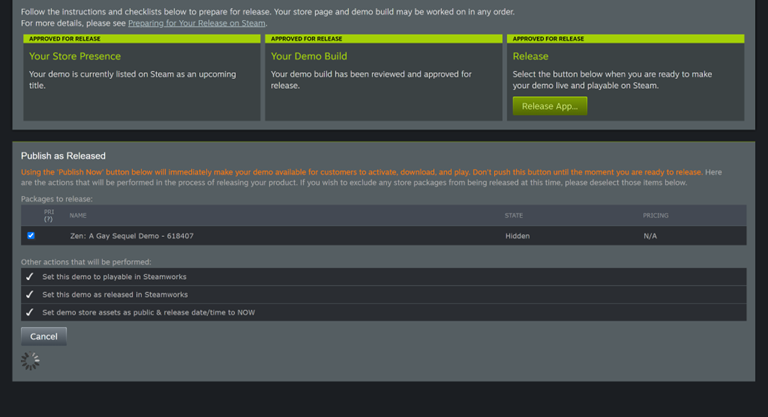The height and width of the screenshot is (417, 768).
Task: Click the NAME column header
Action: click(78, 215)
